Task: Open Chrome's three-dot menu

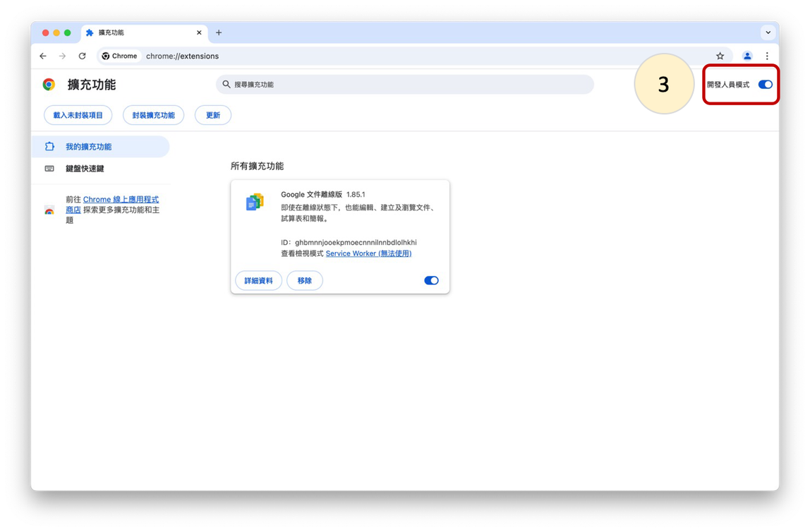Action: point(768,56)
